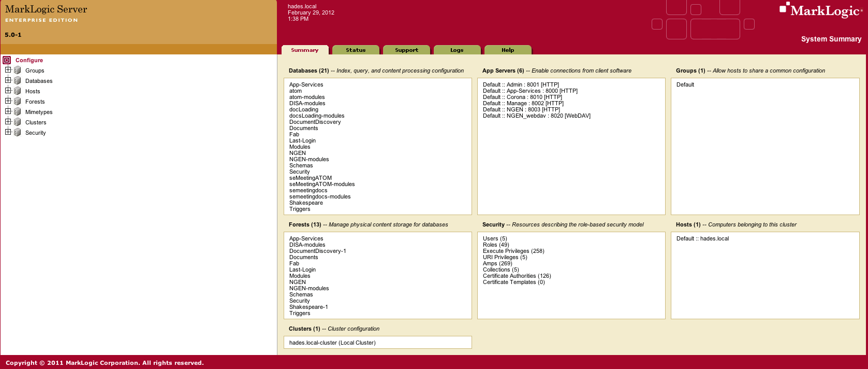
Task: Click the MarkLogic logo
Action: coord(821,10)
